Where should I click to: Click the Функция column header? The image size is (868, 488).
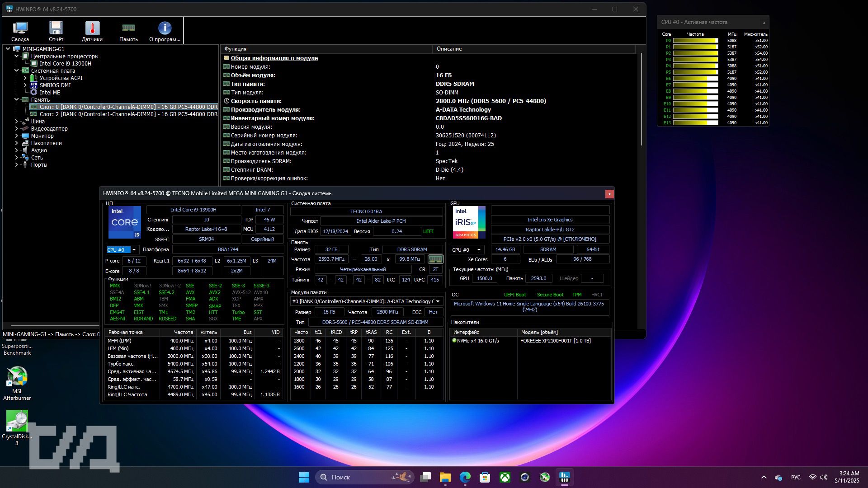point(326,49)
